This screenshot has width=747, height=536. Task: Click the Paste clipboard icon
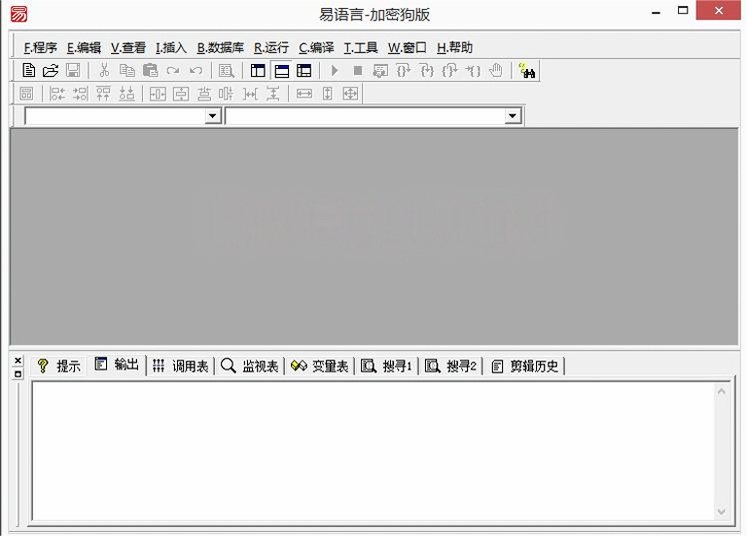150,71
